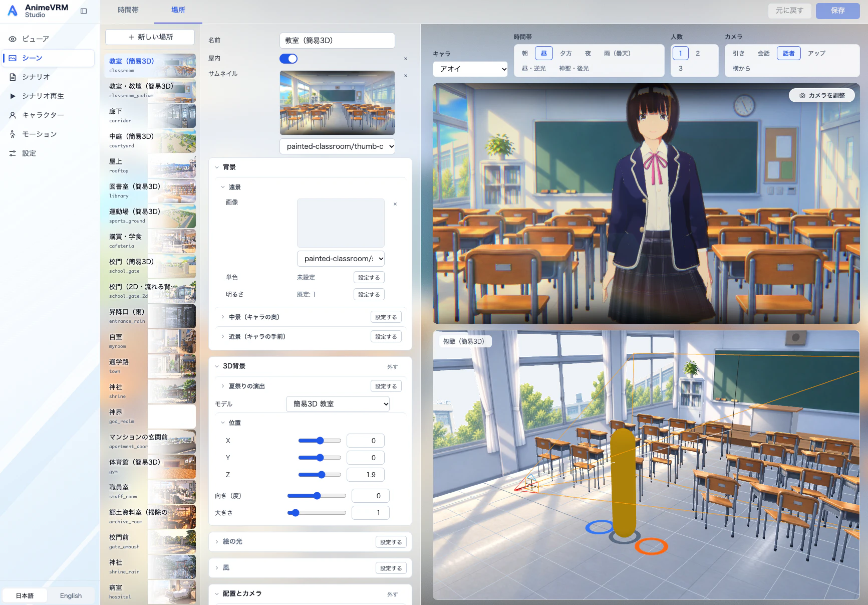Viewport: 868px width, 605px height.
Task: Open the ビューア viewer icon
Action: (13, 39)
